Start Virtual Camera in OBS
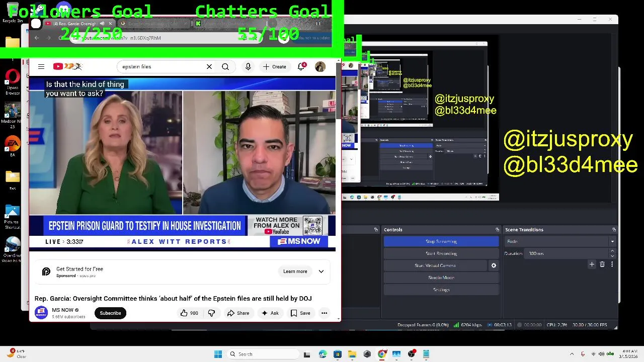644x362 pixels. pos(435,265)
